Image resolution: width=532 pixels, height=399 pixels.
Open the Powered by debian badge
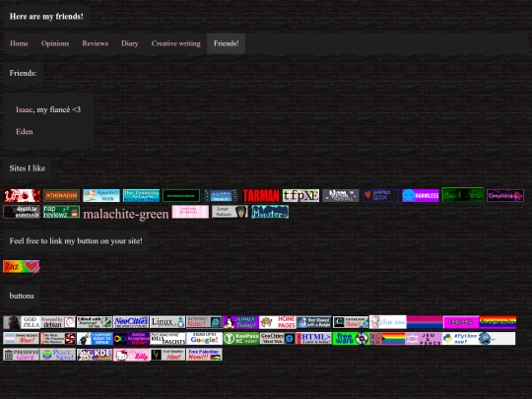tap(58, 322)
